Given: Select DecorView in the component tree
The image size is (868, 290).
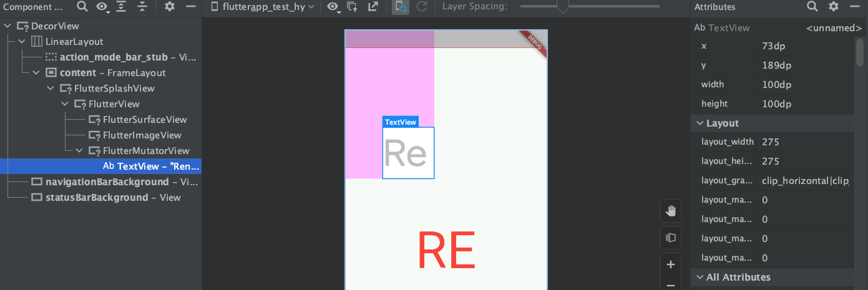Looking at the screenshot, I should click(x=54, y=26).
